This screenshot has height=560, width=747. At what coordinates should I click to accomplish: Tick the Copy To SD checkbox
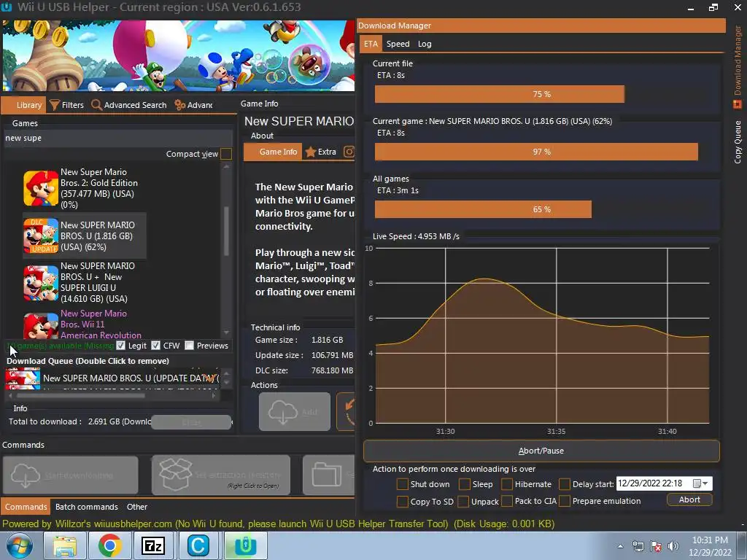coord(403,501)
